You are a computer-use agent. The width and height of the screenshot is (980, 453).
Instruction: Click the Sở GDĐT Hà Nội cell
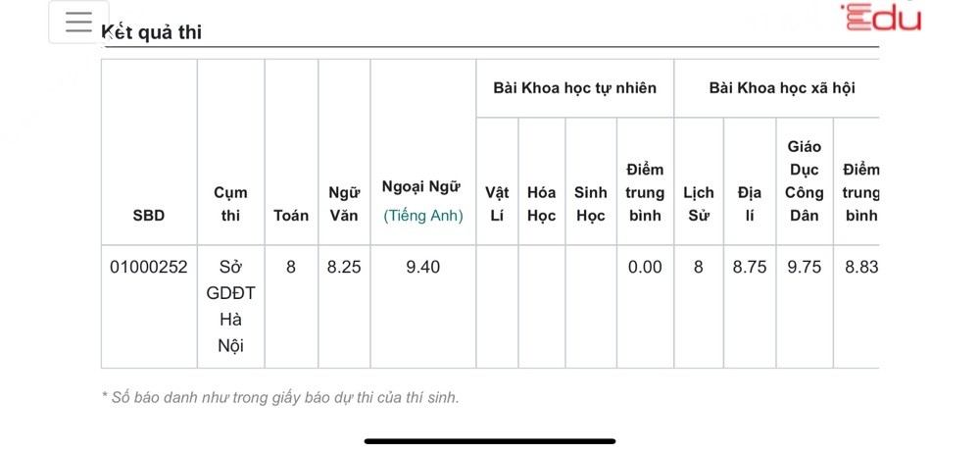coord(230,306)
